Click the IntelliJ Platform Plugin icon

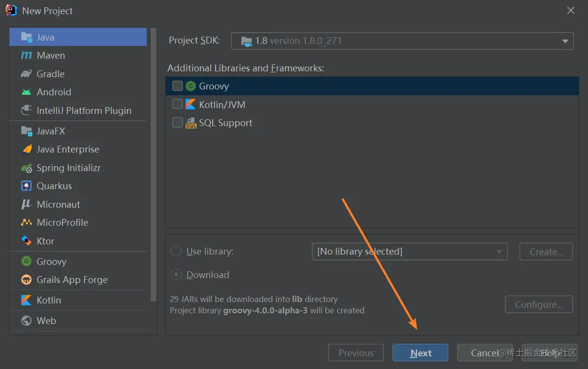26,110
